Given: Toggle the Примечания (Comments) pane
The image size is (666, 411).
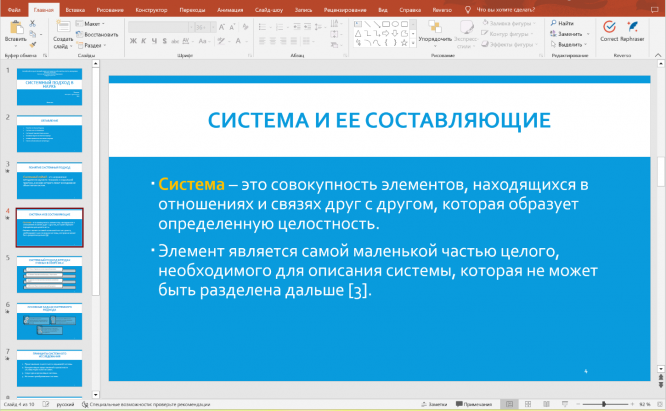Looking at the screenshot, I should (x=474, y=404).
